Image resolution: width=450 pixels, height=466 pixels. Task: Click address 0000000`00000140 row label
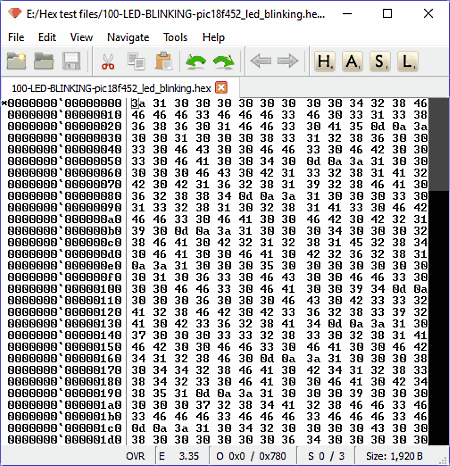coord(65,335)
